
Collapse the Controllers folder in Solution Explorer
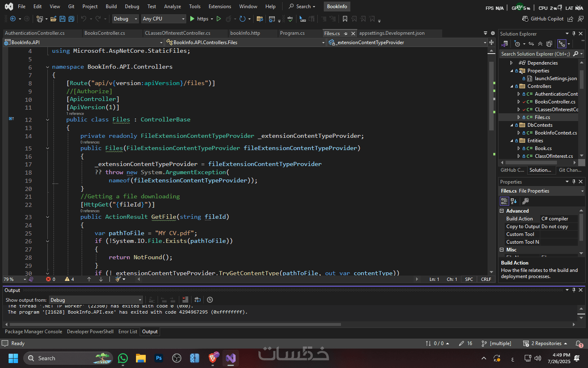tap(512, 86)
